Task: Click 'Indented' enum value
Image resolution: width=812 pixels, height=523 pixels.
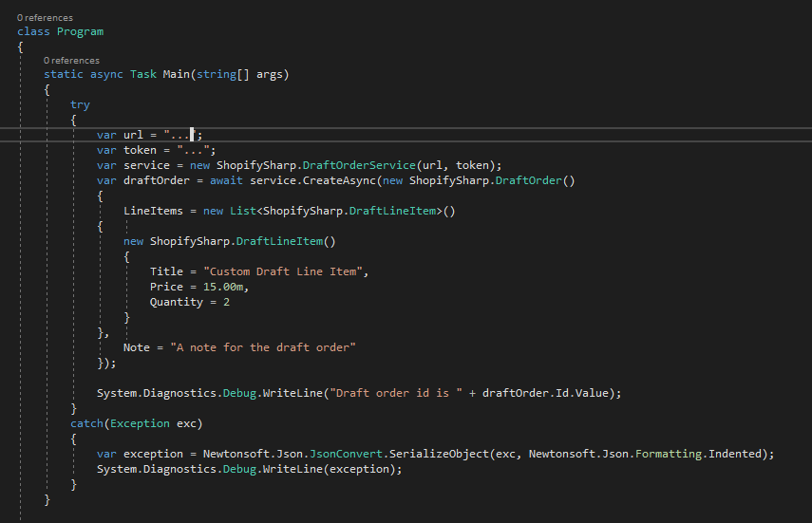Action: click(x=735, y=454)
